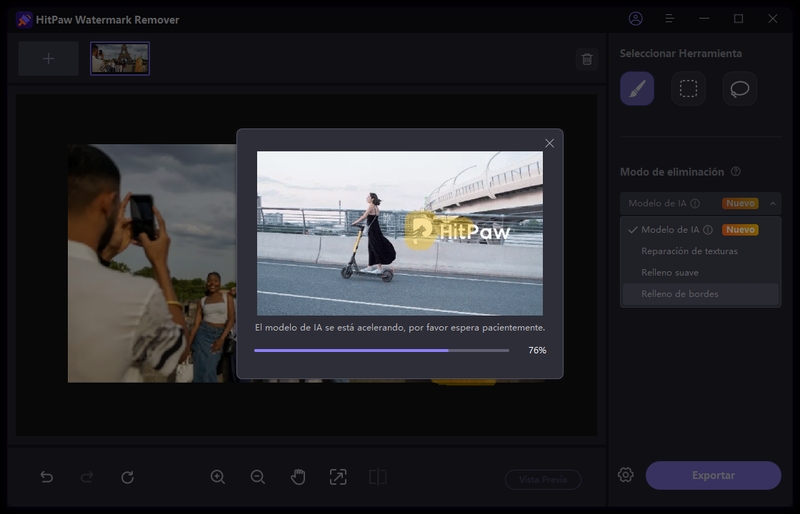Open the user account icon
The image size is (800, 514).
(x=636, y=19)
